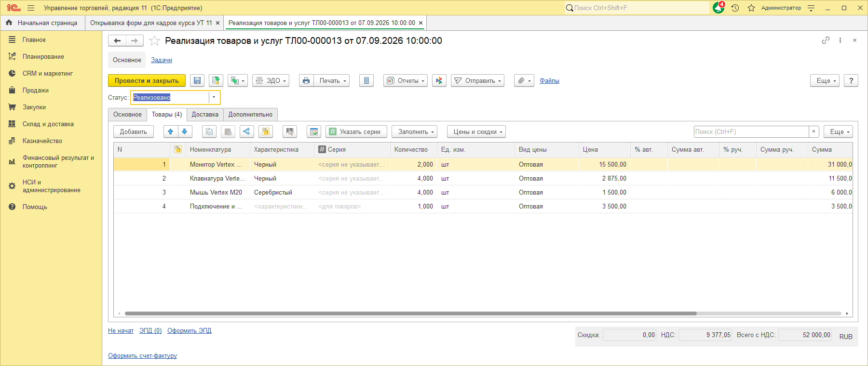Save the document with the floppy disk icon
This screenshot has width=868, height=366.
pos(197,81)
